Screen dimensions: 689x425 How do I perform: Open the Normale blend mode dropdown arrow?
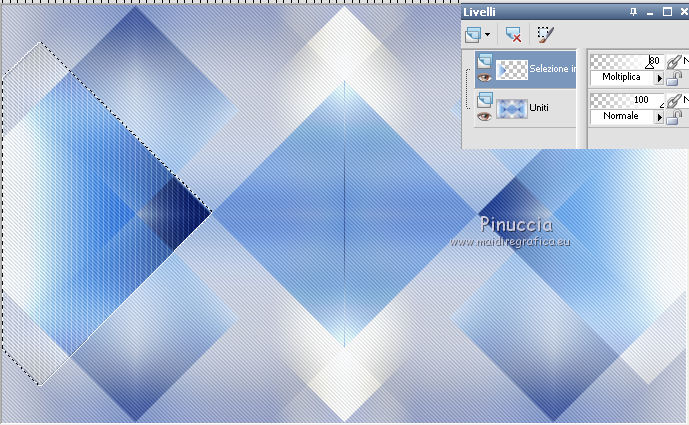tap(659, 117)
